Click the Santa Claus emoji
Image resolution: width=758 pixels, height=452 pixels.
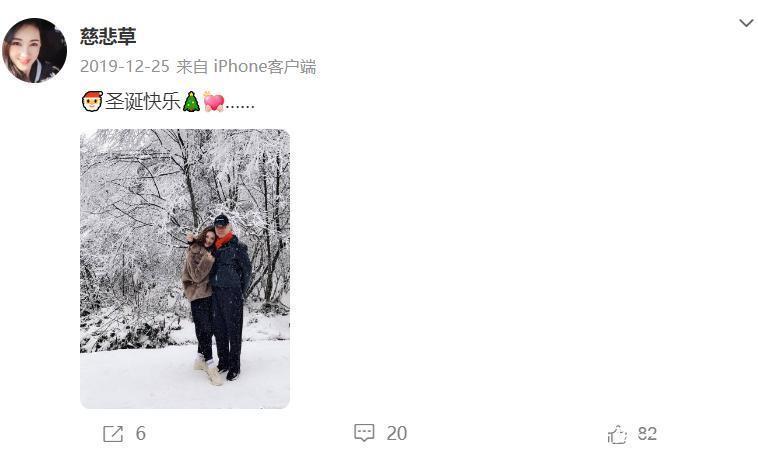pyautogui.click(x=92, y=102)
